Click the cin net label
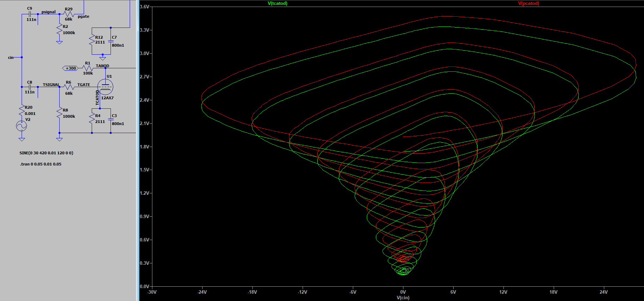Image resolution: width=644 pixels, height=301 pixels. coord(11,57)
